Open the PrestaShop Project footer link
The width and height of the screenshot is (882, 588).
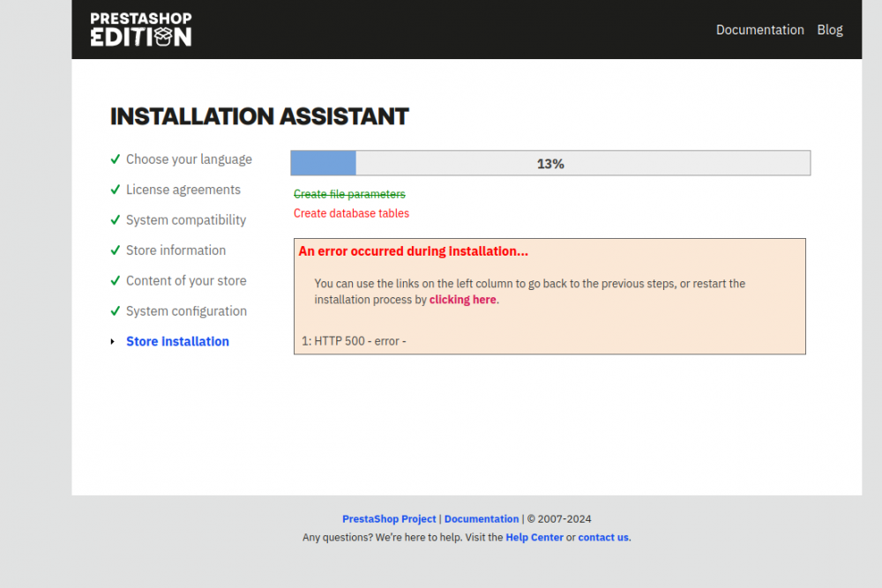[389, 518]
